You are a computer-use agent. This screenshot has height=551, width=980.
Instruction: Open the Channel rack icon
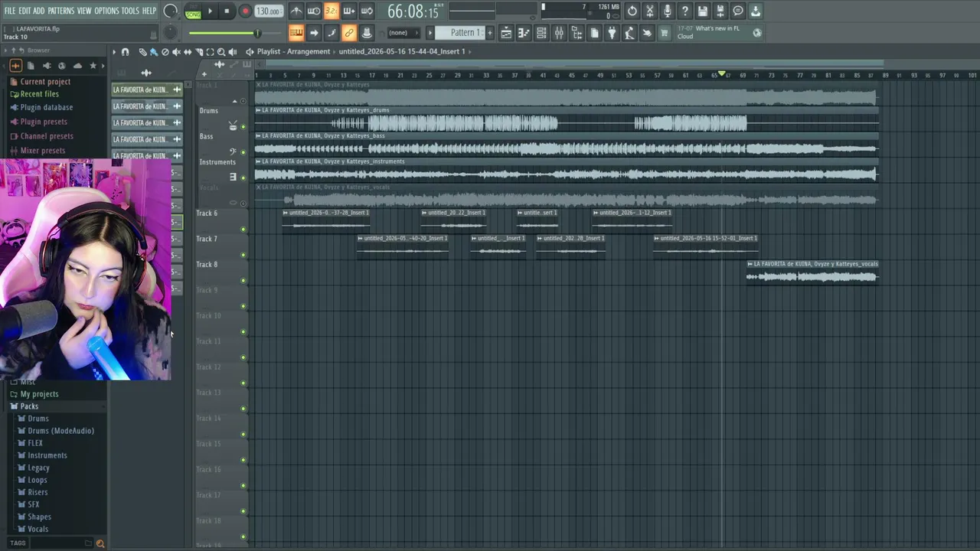[x=541, y=33]
